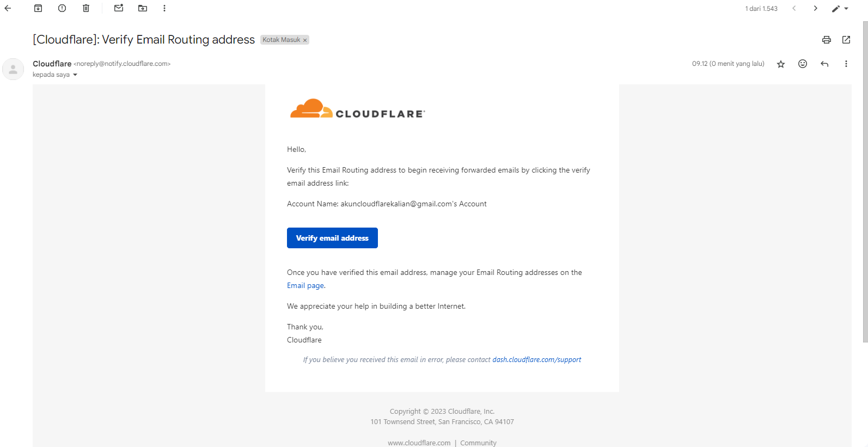Reply to the Cloudflare email
The width and height of the screenshot is (868, 447).
point(824,64)
